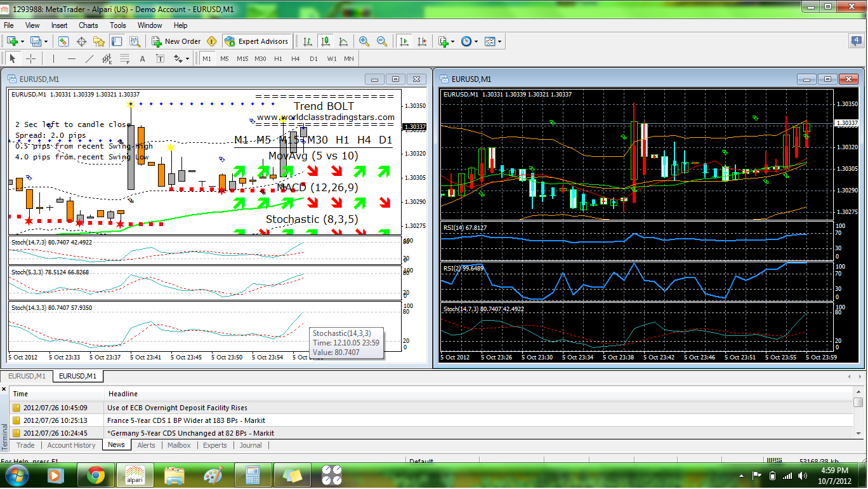Open the Tools menu

click(118, 25)
